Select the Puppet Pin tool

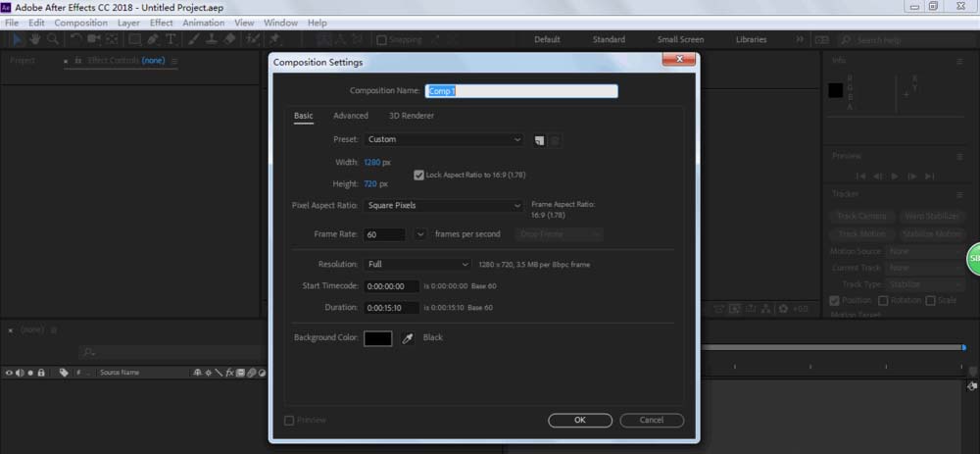click(274, 39)
